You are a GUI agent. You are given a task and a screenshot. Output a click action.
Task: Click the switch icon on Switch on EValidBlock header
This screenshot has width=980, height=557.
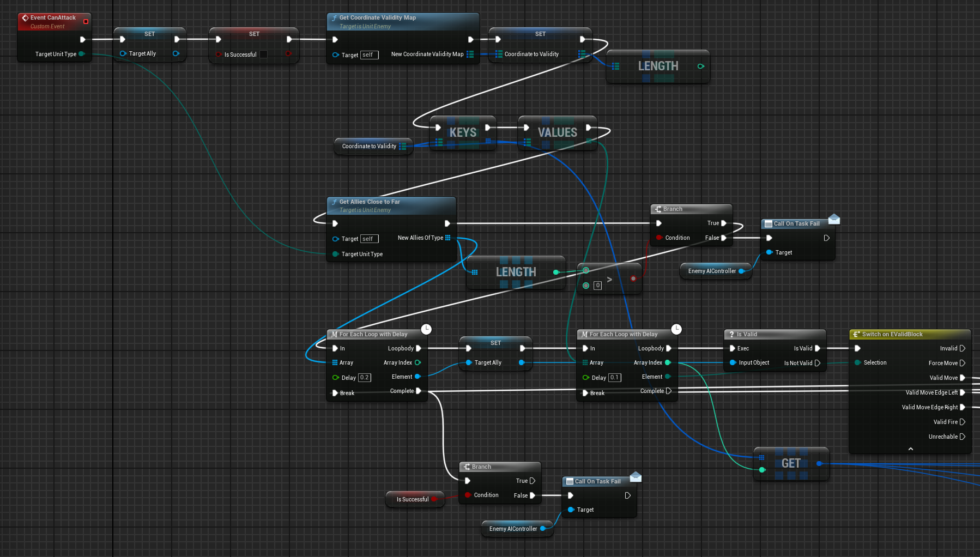point(856,335)
